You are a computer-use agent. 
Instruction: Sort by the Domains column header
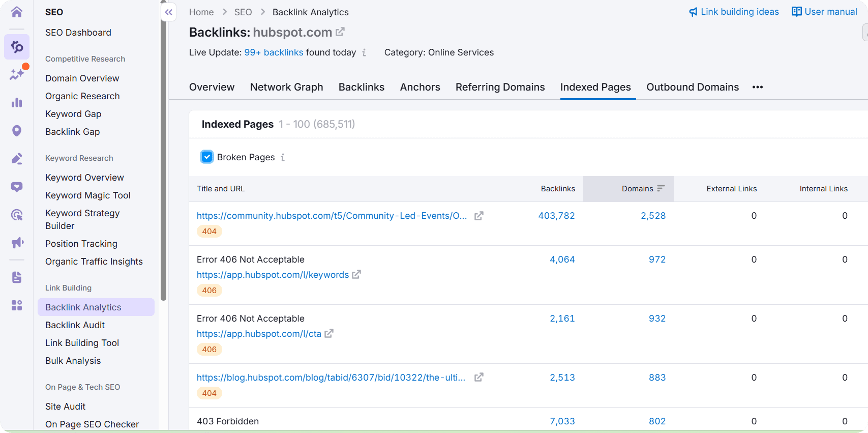(638, 189)
